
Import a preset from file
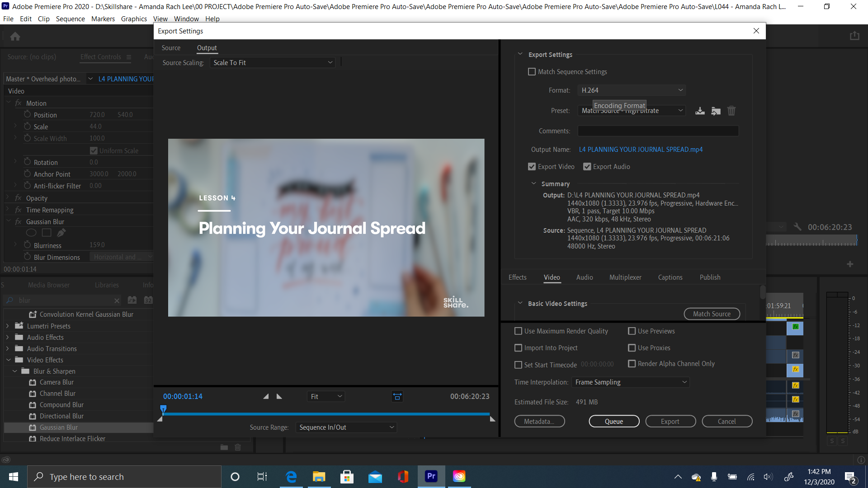(716, 110)
